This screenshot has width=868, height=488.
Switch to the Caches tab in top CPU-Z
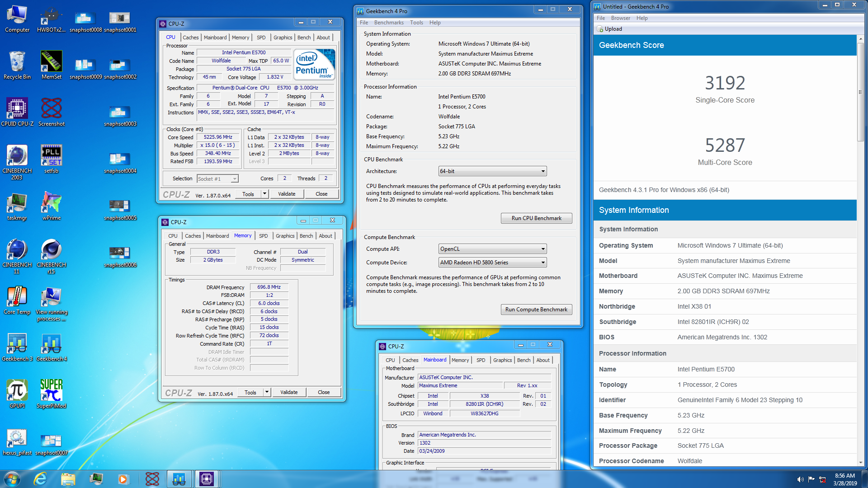190,38
